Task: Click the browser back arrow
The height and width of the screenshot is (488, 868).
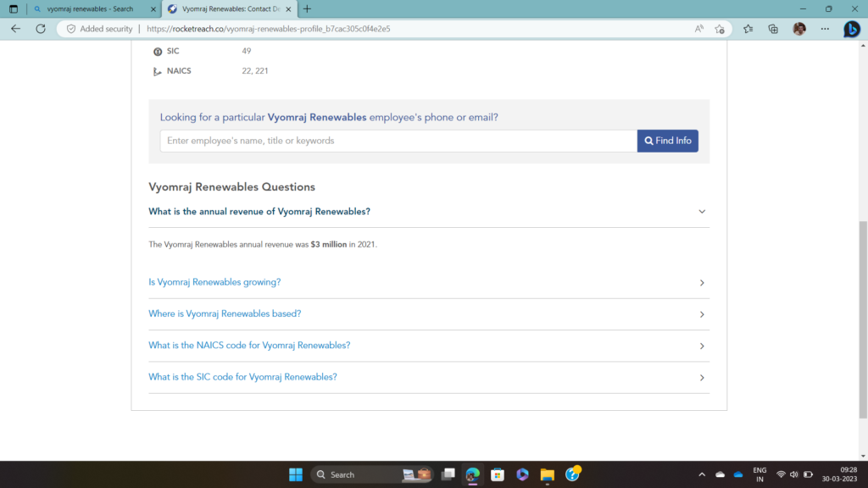Action: 15,29
